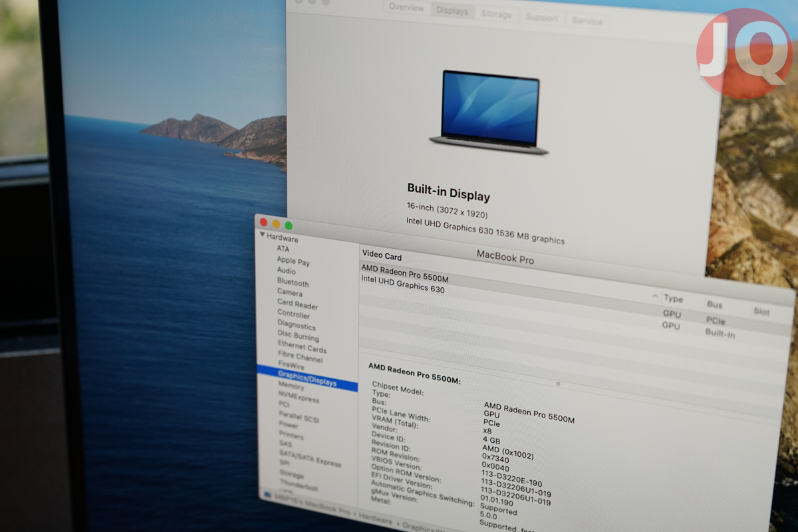Sort by the Slot column header
The height and width of the screenshot is (532, 798).
[761, 311]
